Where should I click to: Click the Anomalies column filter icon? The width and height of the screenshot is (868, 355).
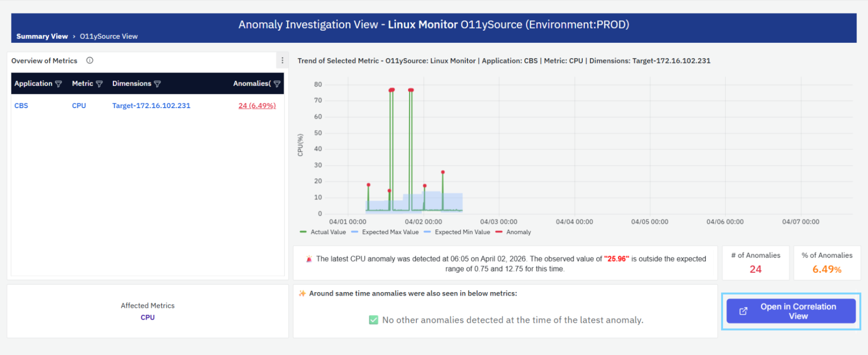(x=277, y=84)
